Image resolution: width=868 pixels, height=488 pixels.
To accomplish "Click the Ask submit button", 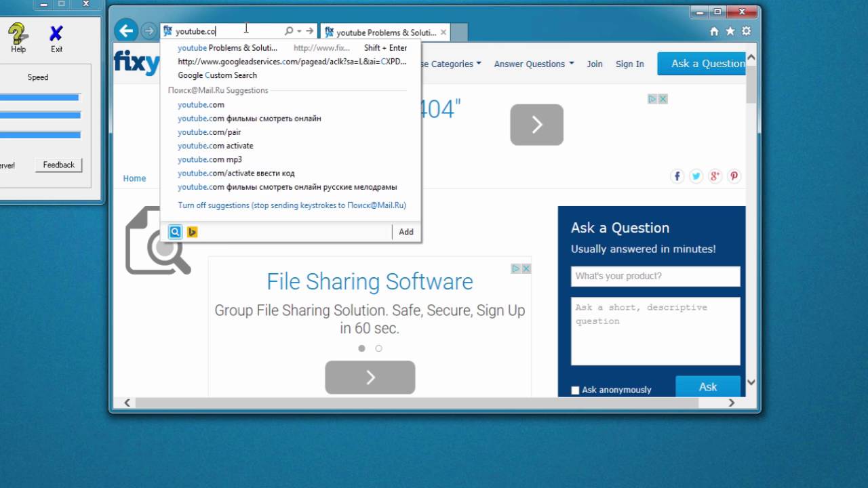I will click(708, 387).
